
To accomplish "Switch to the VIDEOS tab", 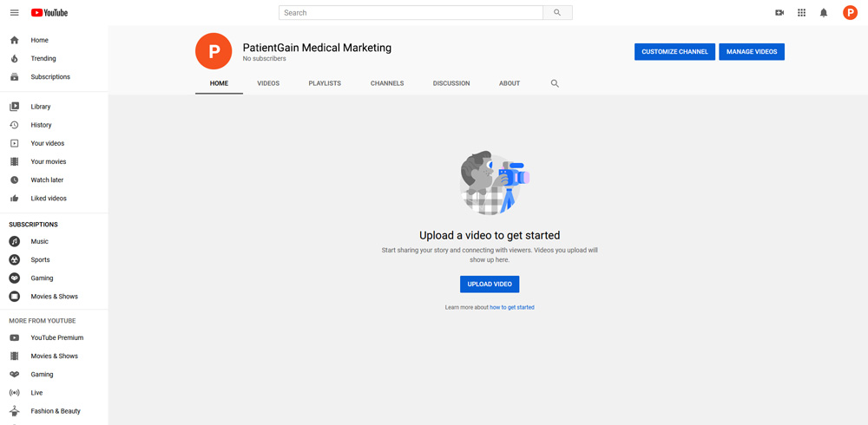I will coord(268,83).
